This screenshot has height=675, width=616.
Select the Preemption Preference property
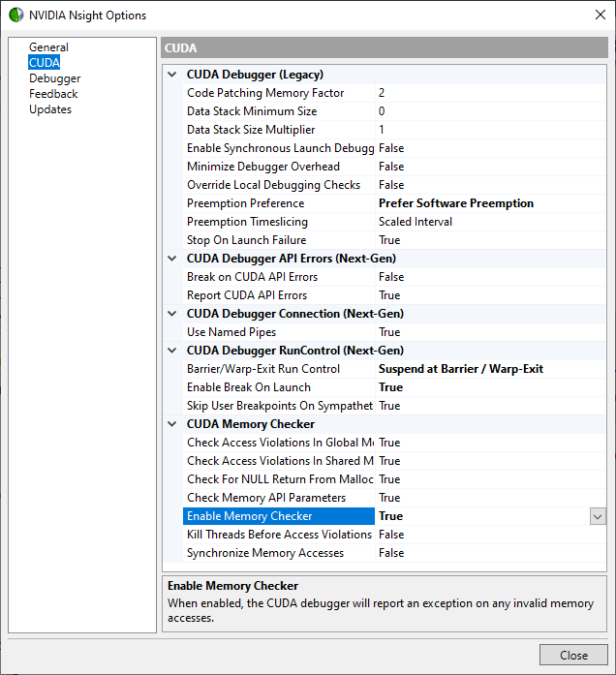pos(279,203)
